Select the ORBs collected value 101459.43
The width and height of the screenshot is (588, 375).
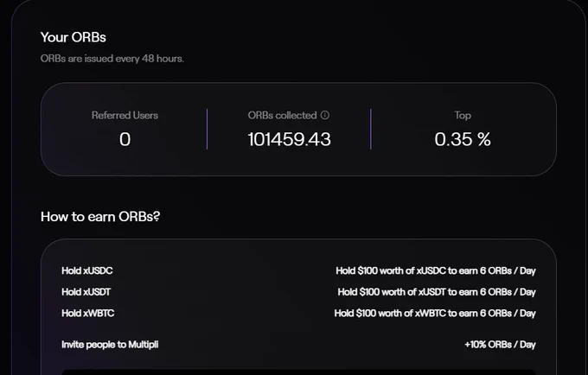point(289,139)
